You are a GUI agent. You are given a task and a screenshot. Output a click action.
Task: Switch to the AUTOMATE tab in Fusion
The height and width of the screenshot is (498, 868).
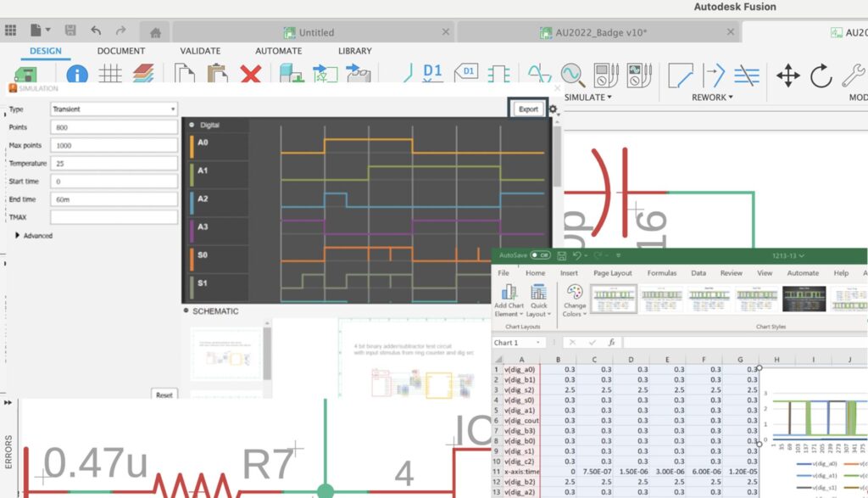(x=278, y=50)
